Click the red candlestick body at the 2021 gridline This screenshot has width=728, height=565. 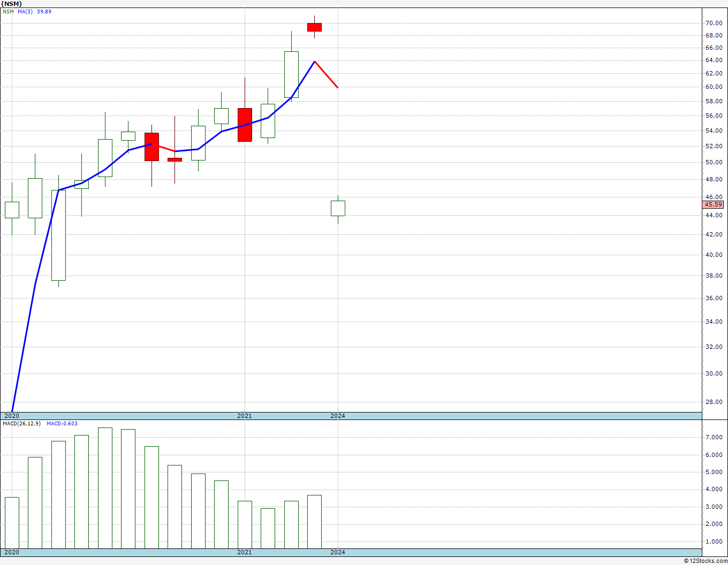(x=245, y=125)
